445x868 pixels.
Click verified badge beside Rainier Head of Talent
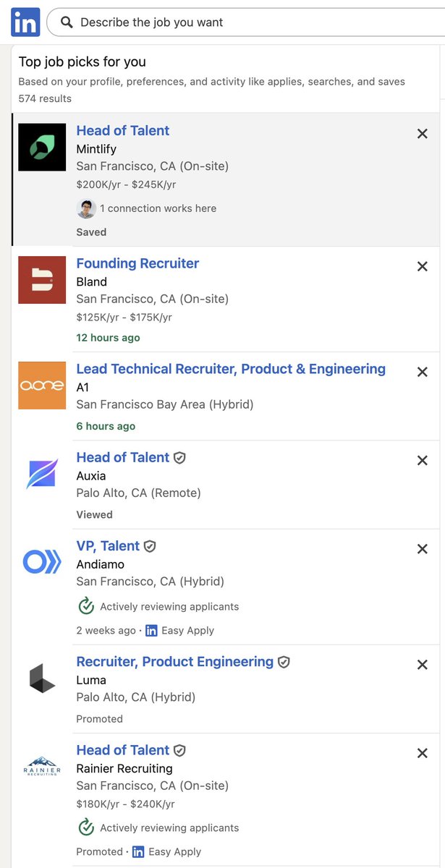pyautogui.click(x=180, y=751)
